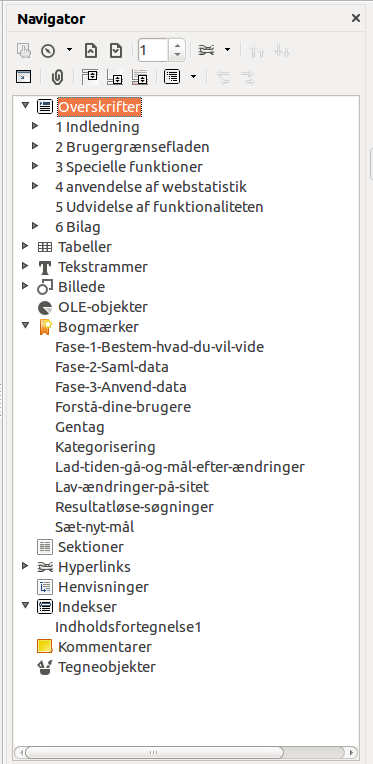
Task: Click the Next page icon
Action: click(115, 50)
